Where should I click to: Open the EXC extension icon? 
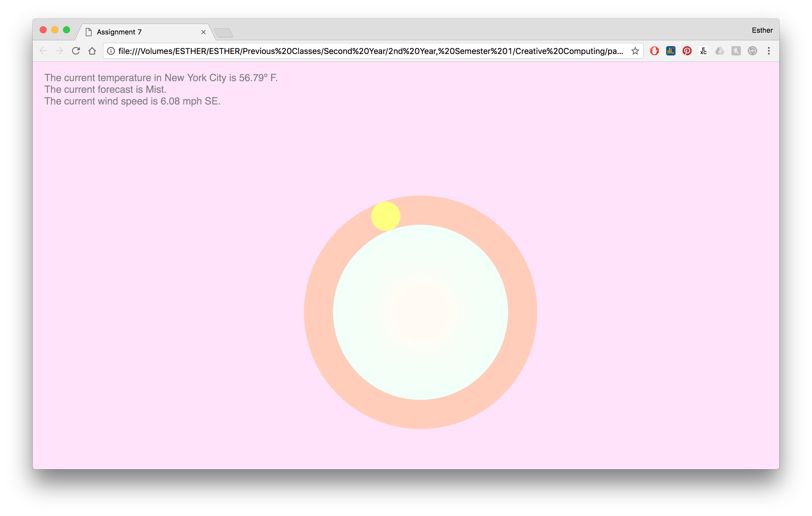tap(703, 51)
